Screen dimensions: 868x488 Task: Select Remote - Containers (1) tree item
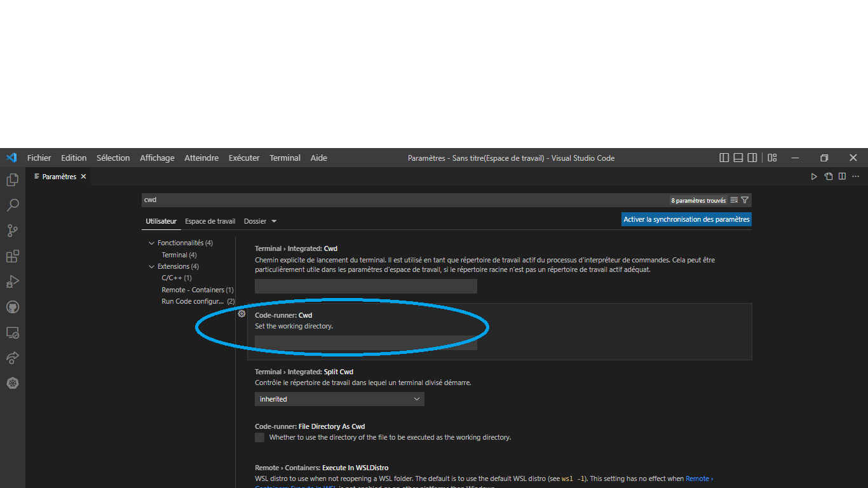(x=197, y=290)
